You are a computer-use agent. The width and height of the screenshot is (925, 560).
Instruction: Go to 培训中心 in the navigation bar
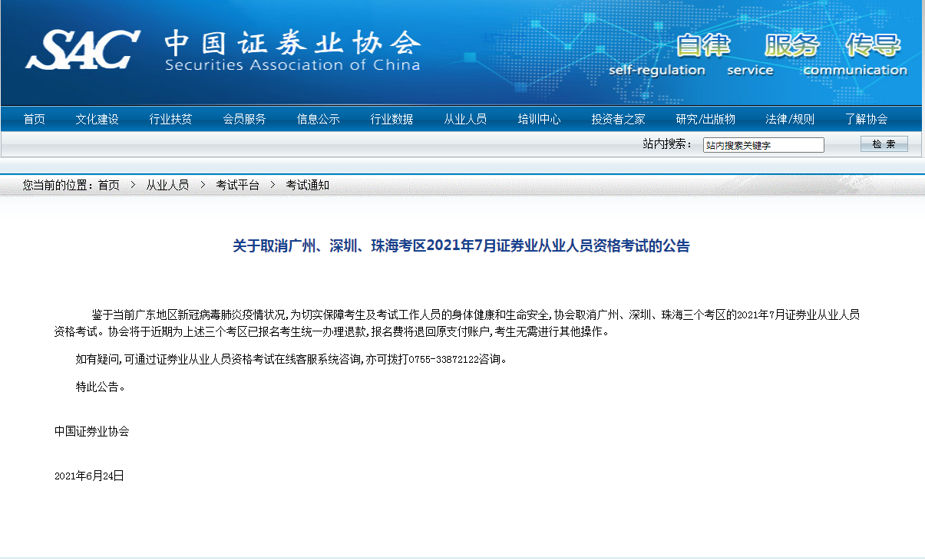click(x=539, y=119)
